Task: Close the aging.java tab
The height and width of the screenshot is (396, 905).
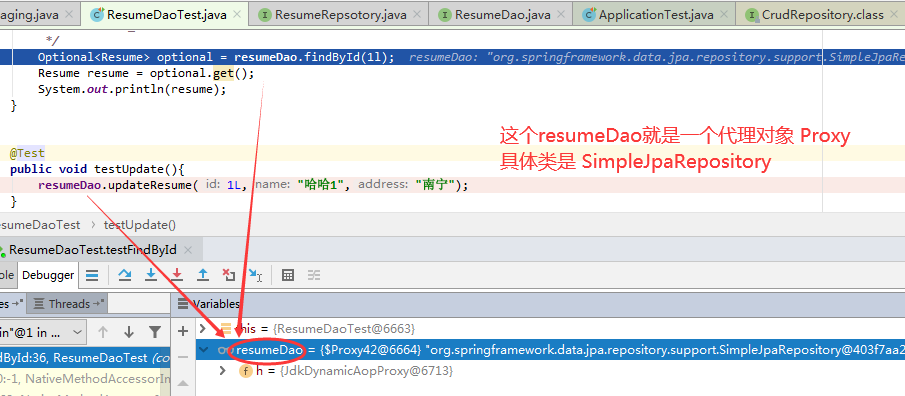Action: tap(69, 15)
